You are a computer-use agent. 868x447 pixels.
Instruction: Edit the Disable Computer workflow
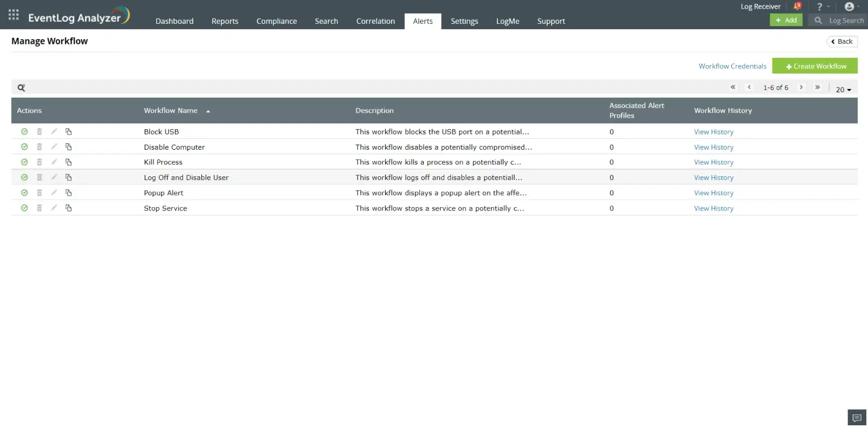pos(54,146)
